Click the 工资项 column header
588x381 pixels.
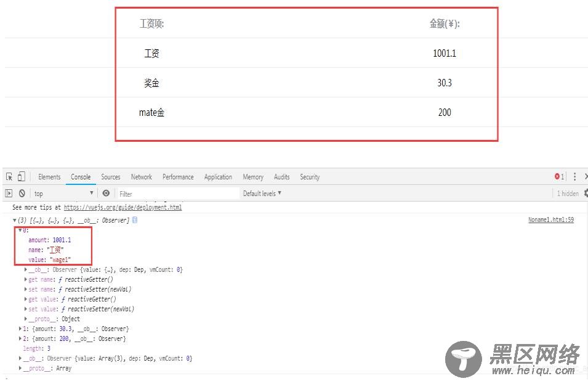tap(152, 23)
